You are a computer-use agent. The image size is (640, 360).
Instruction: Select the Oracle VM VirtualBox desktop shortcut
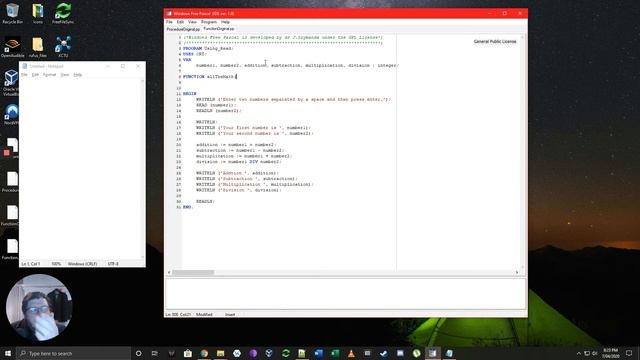(10, 82)
